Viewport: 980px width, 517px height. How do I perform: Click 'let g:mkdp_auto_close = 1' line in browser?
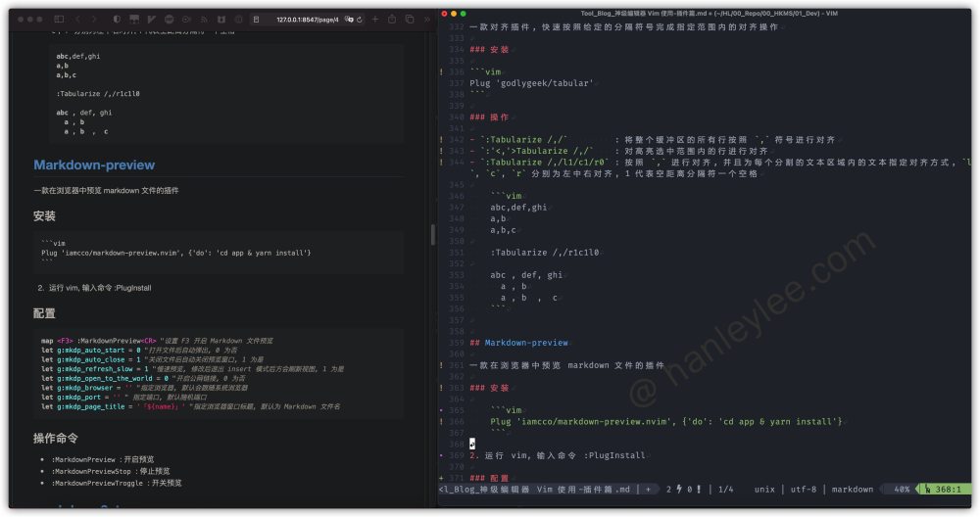152,359
